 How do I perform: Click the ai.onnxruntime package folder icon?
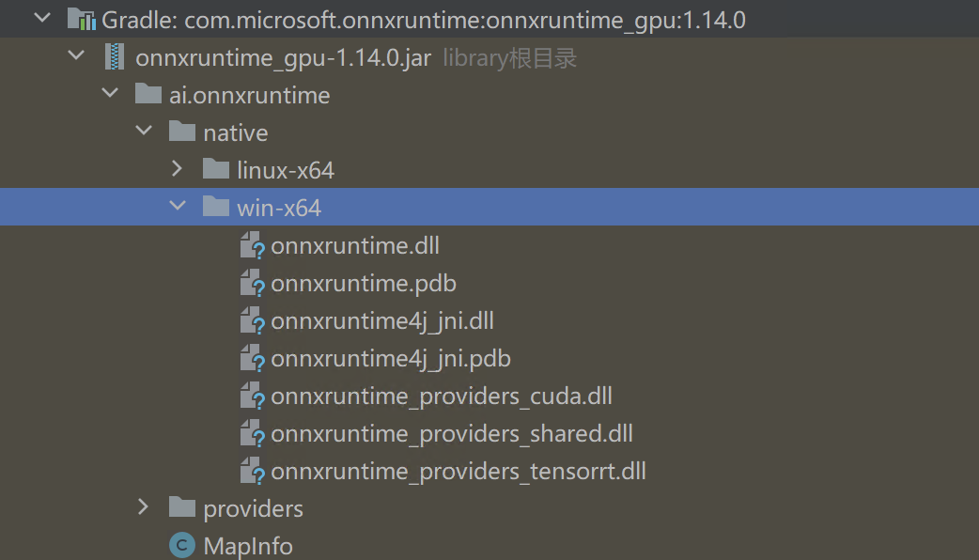tap(148, 94)
